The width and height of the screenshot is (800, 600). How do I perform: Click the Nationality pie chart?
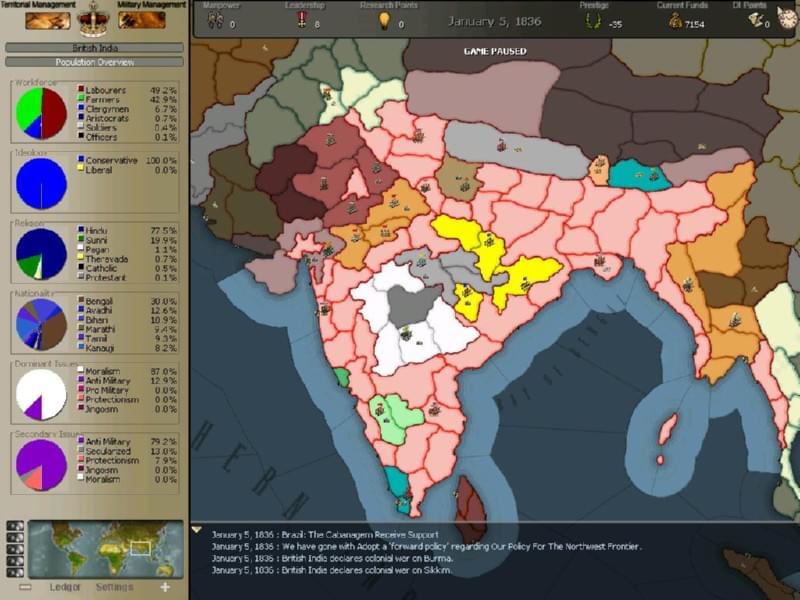[41, 324]
